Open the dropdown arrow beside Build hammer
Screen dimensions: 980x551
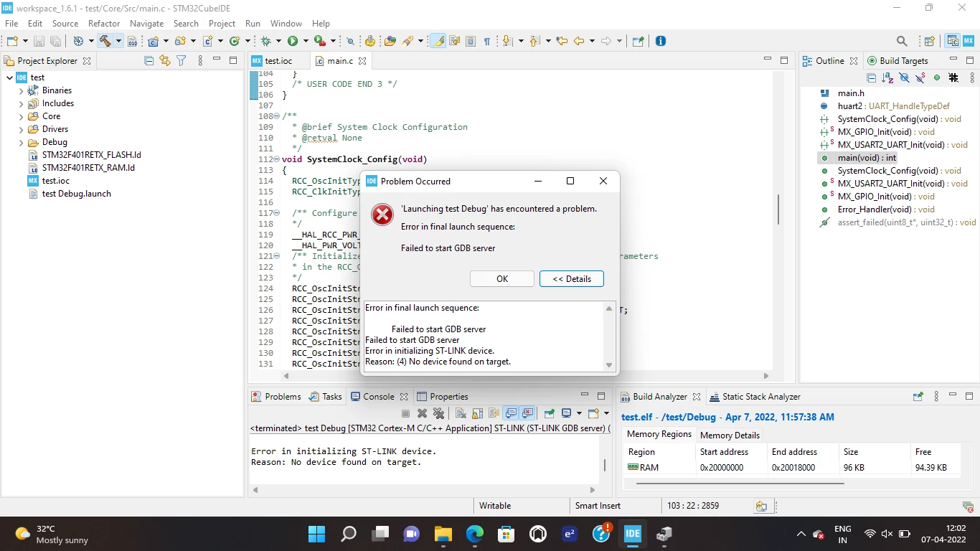point(118,41)
